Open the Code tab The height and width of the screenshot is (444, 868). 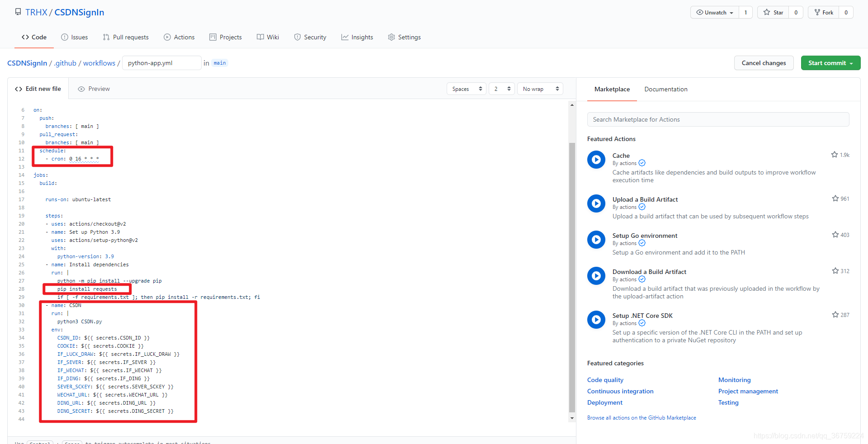click(x=34, y=37)
